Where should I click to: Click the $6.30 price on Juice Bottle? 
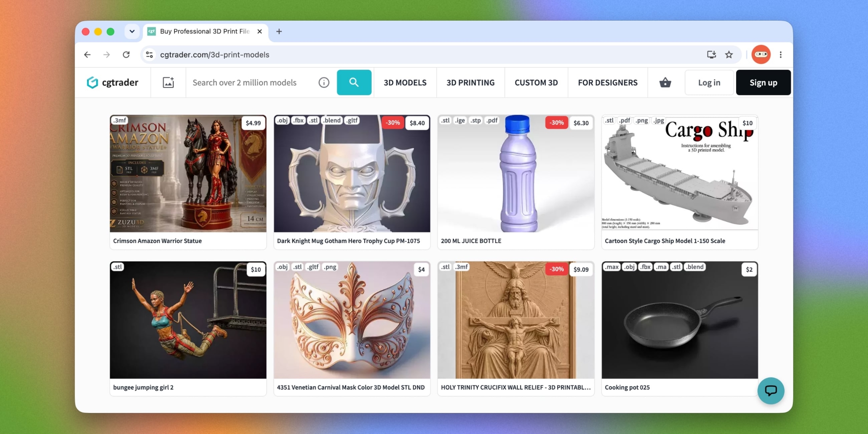(x=581, y=123)
